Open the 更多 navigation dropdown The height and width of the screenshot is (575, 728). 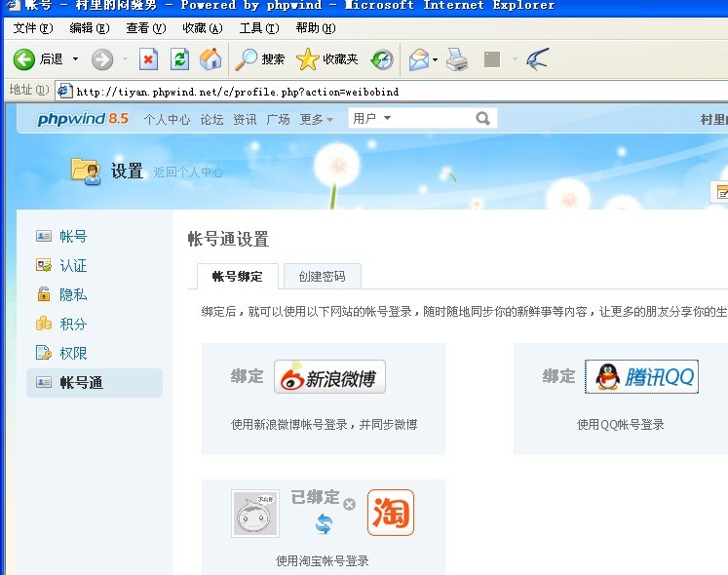click(x=316, y=119)
